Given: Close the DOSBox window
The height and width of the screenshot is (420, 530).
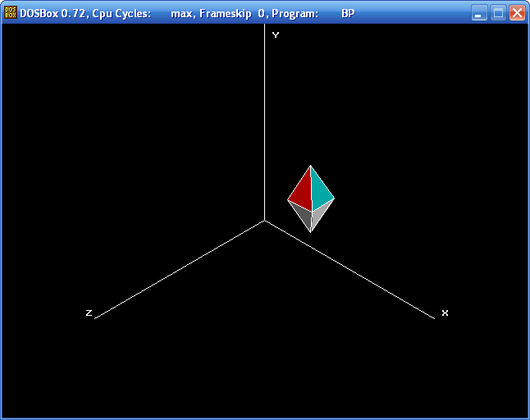Looking at the screenshot, I should pyautogui.click(x=517, y=13).
